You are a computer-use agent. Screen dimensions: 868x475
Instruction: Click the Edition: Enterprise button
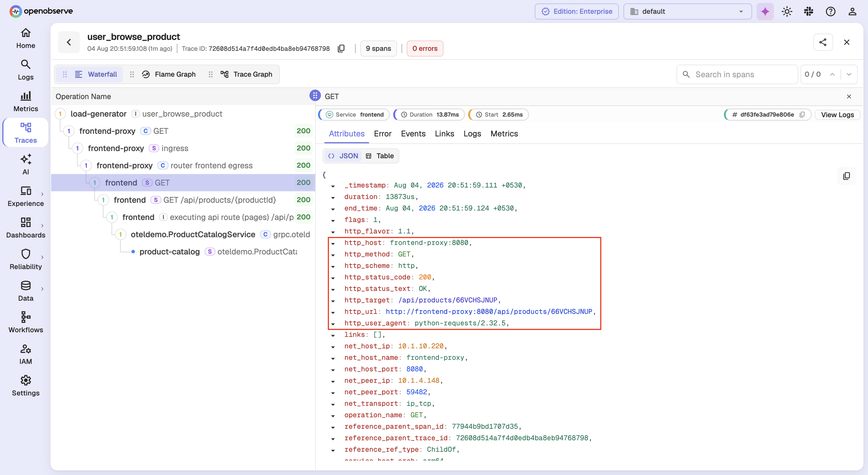coord(577,11)
